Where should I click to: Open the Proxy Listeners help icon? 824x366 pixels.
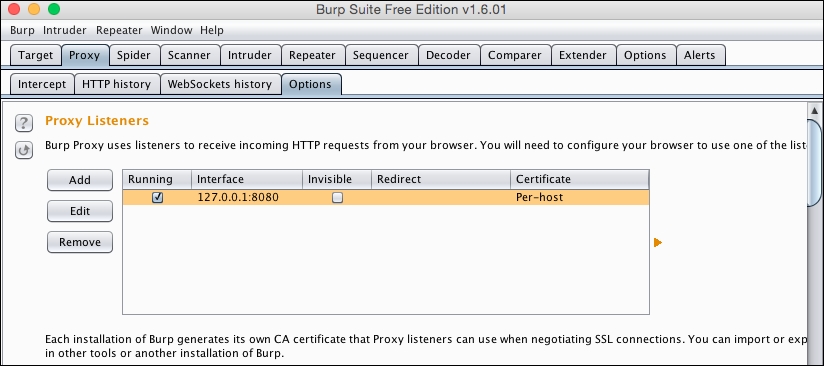24,123
